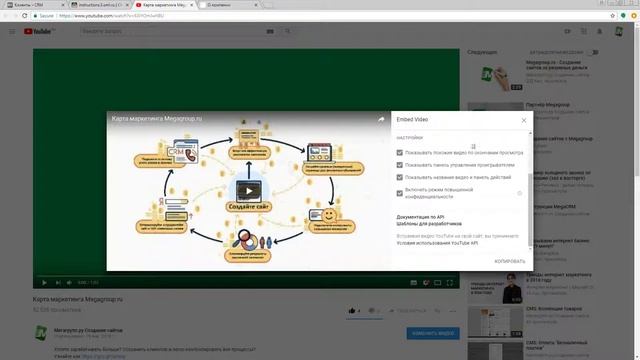The image size is (640, 360).
Task: Toggle the show video title and actions checkbox
Action: (400, 177)
